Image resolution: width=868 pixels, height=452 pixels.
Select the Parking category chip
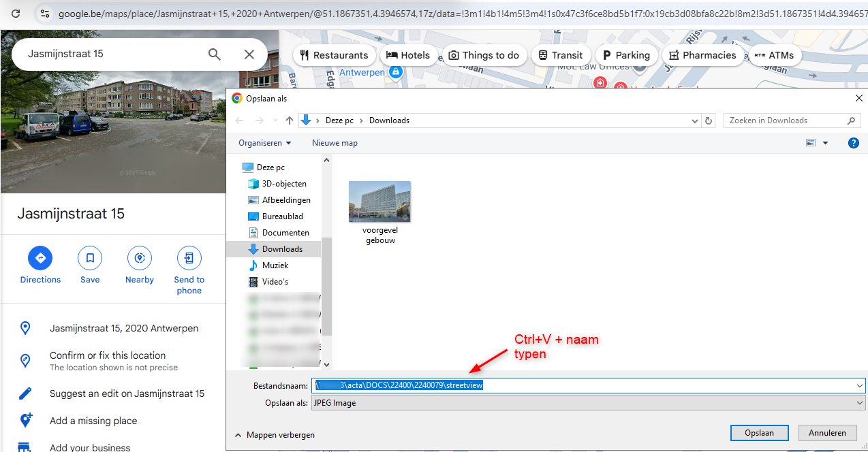[627, 55]
